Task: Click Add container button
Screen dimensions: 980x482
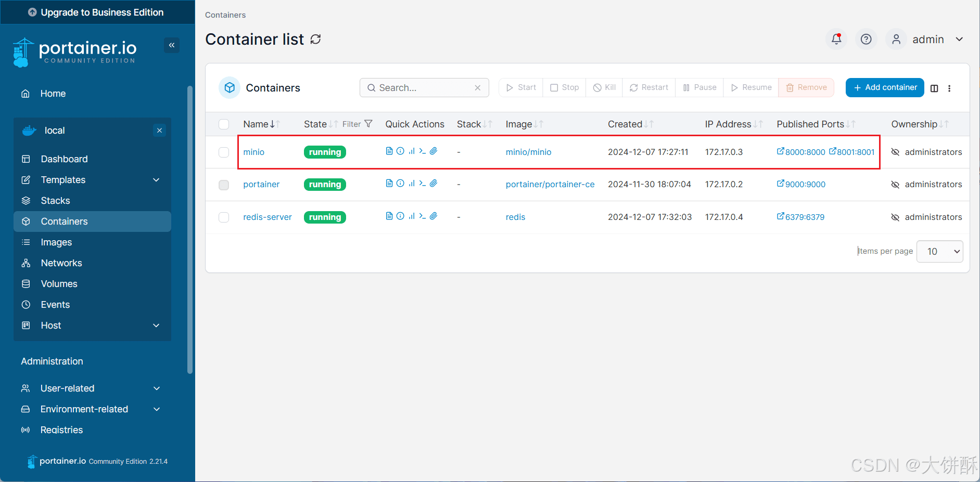Action: click(885, 87)
